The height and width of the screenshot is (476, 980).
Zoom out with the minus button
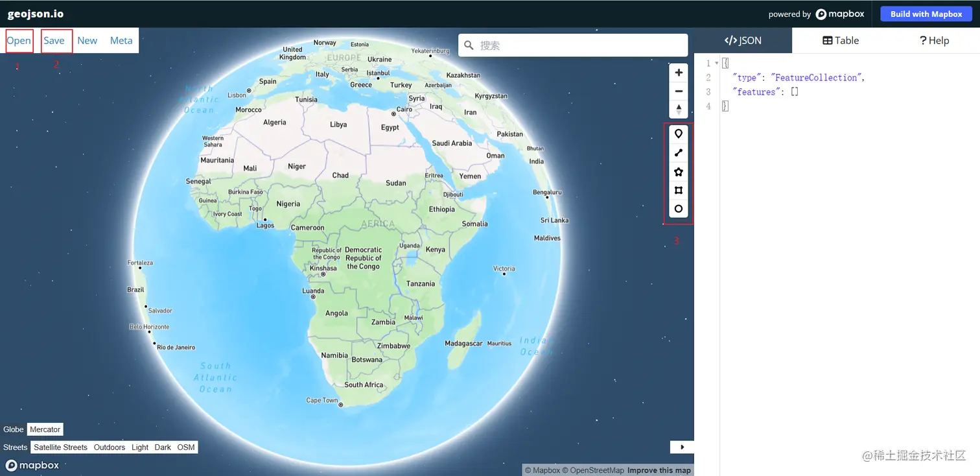tap(679, 91)
